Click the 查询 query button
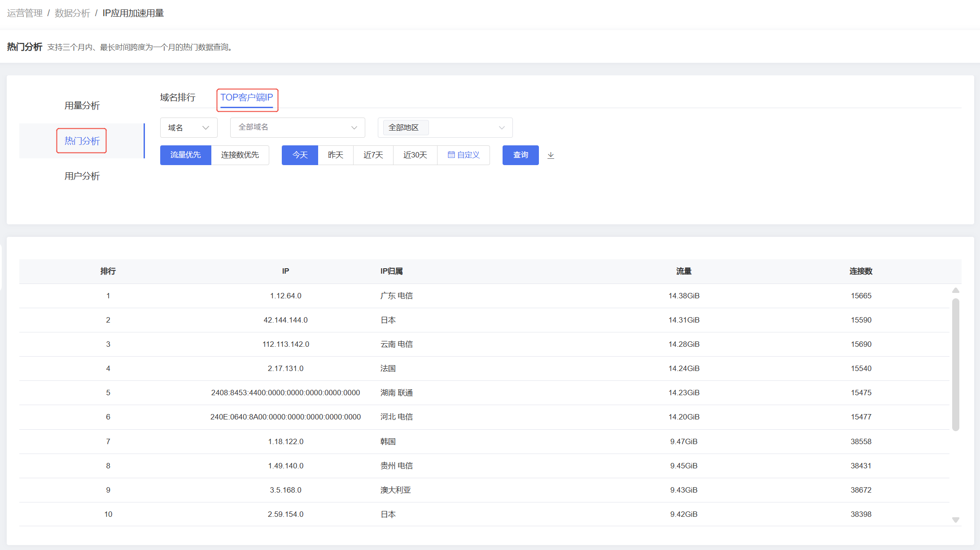Image resolution: width=980 pixels, height=550 pixels. coord(520,155)
